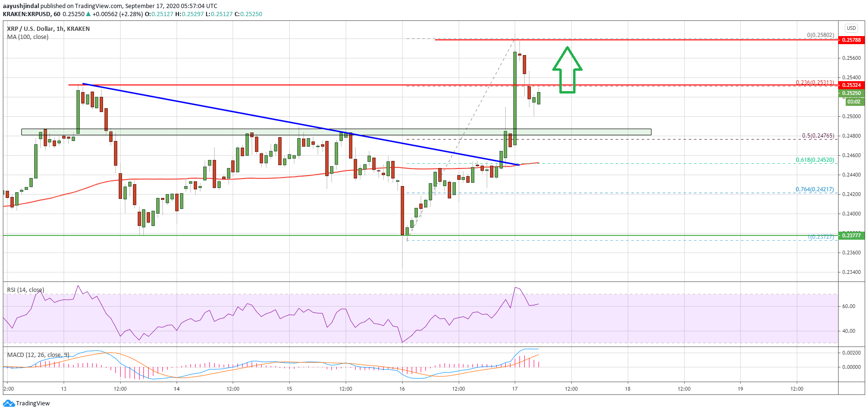Click the +0.00562 (+2.28%) change value

[117, 14]
